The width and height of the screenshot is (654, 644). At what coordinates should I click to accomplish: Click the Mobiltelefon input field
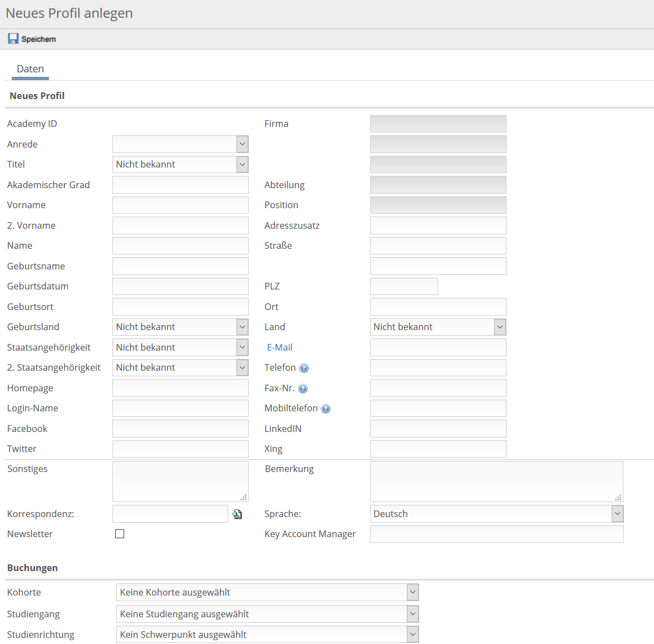[x=438, y=409]
